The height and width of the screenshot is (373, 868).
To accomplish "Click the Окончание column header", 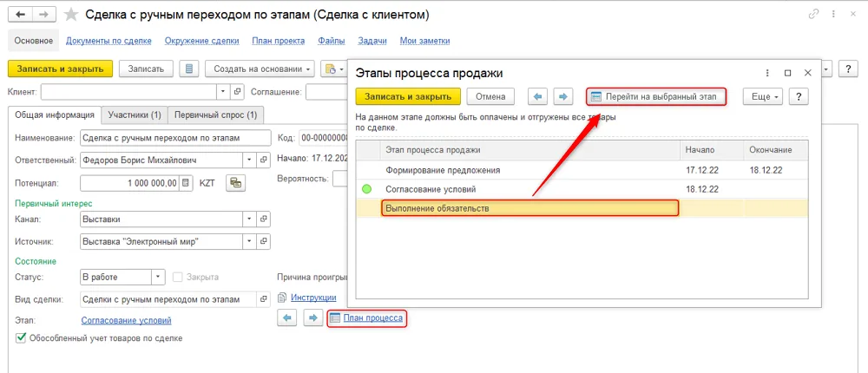I will 775,150.
